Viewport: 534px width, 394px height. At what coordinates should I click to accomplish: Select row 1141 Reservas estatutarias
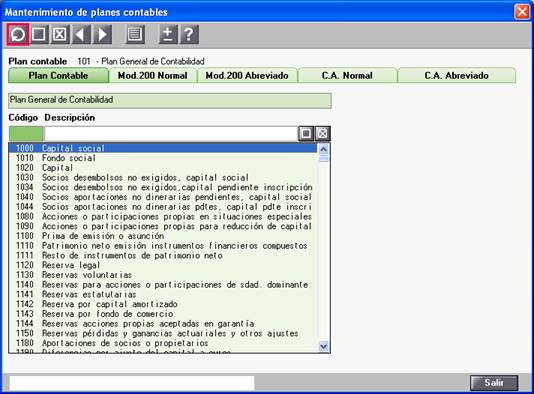[163, 294]
